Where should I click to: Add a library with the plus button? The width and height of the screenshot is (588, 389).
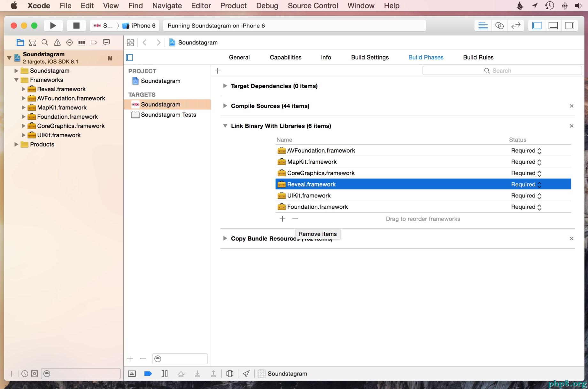point(282,219)
